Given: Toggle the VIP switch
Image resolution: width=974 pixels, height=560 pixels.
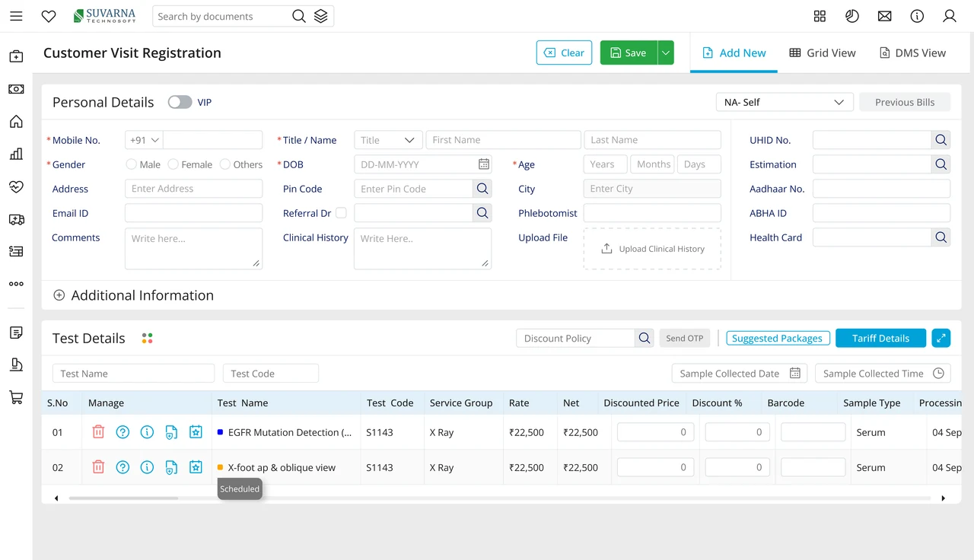Looking at the screenshot, I should (180, 102).
